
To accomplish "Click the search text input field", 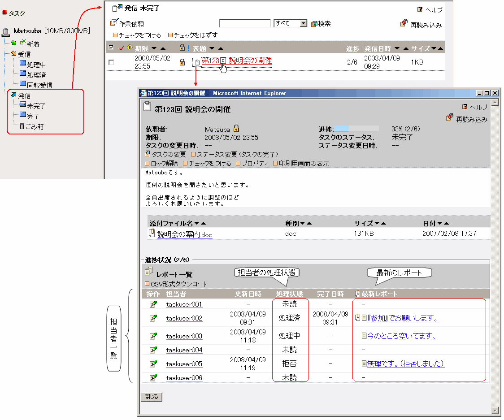I will 245,23.
